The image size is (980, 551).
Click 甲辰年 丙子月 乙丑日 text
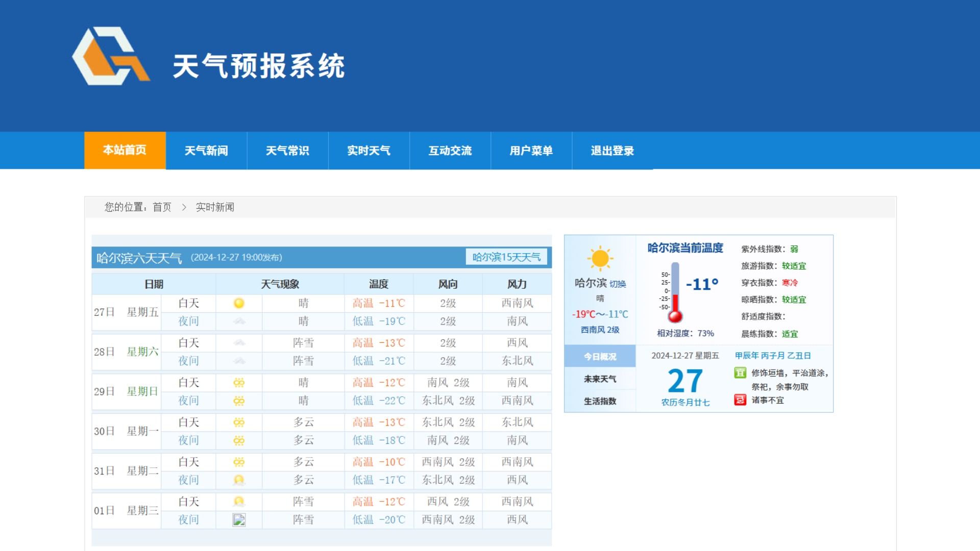(x=773, y=356)
